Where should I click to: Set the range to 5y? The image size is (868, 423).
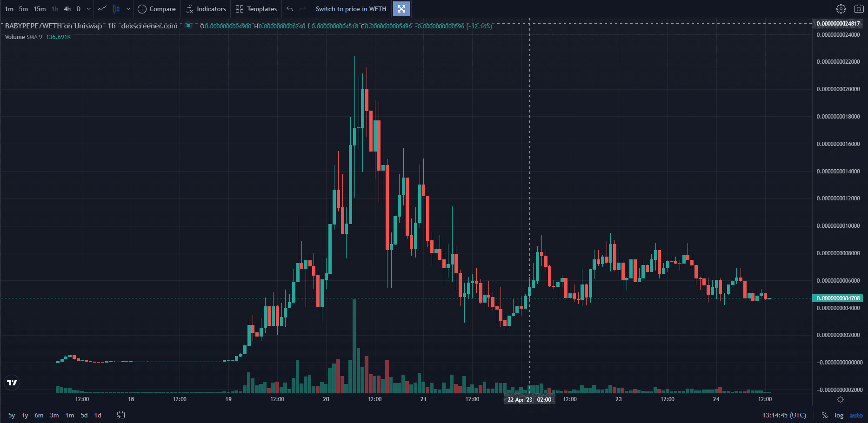coord(12,415)
